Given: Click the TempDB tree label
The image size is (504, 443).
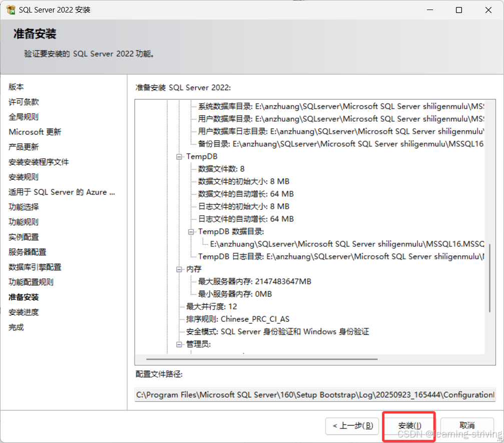Looking at the screenshot, I should coord(202,157).
